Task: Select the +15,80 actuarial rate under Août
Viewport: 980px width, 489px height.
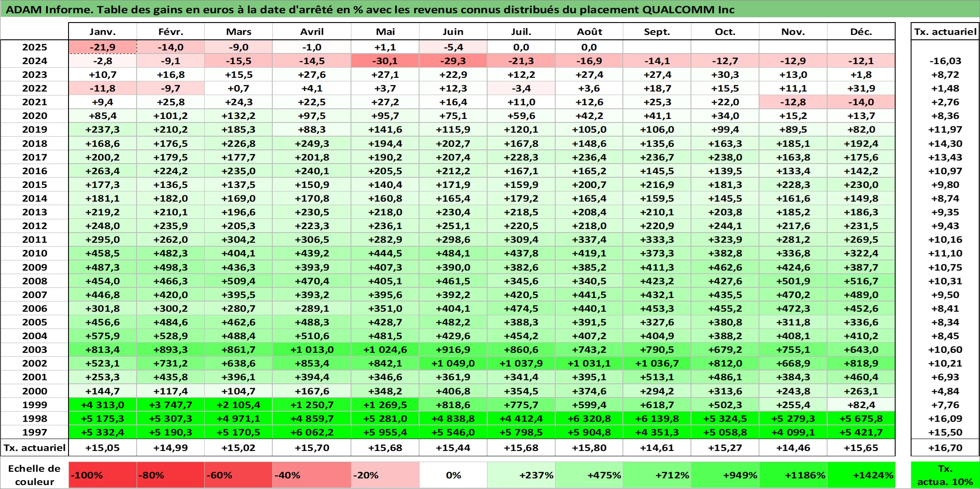Action: click(589, 447)
